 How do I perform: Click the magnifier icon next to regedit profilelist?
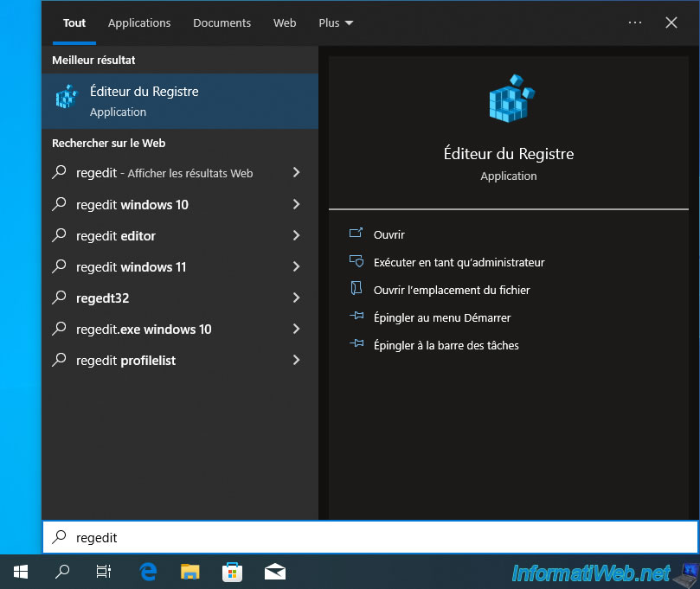[59, 360]
